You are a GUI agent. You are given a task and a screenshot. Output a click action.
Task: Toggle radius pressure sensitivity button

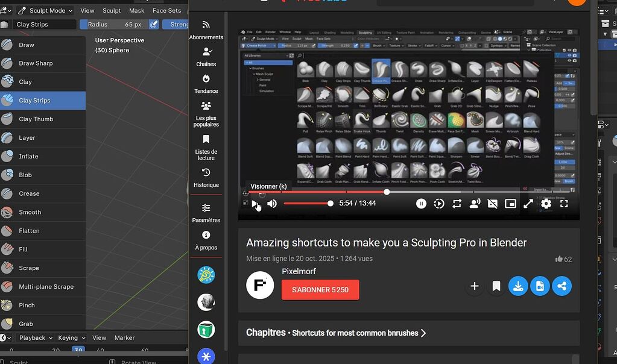[x=154, y=24]
